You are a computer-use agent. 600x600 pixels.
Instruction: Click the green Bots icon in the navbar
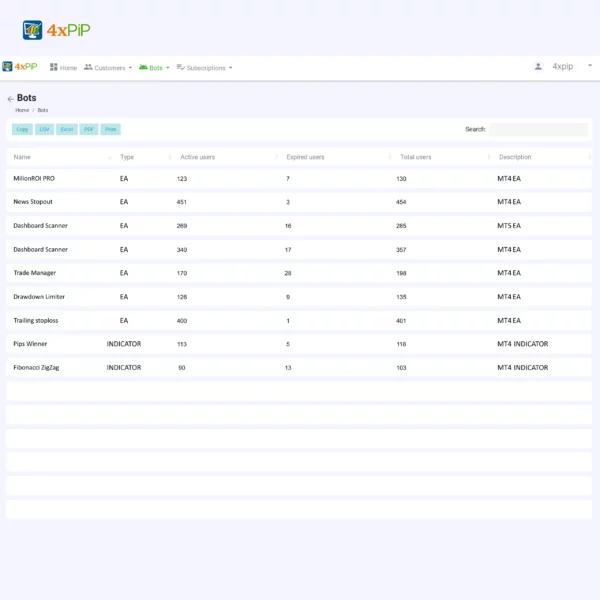142,68
